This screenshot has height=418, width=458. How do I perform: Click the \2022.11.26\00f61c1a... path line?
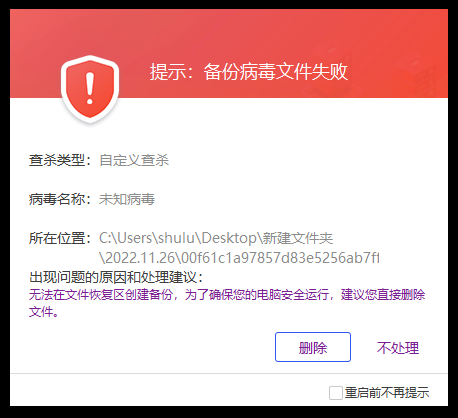click(239, 258)
